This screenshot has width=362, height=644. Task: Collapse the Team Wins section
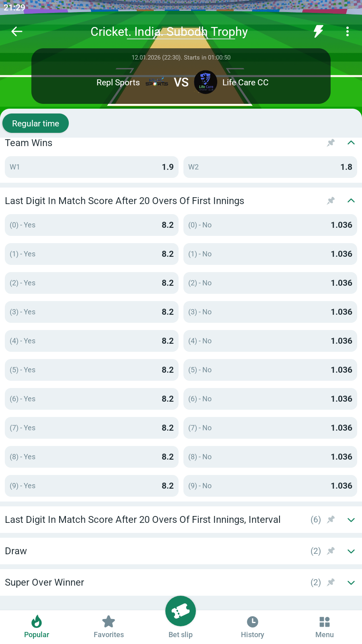351,143
